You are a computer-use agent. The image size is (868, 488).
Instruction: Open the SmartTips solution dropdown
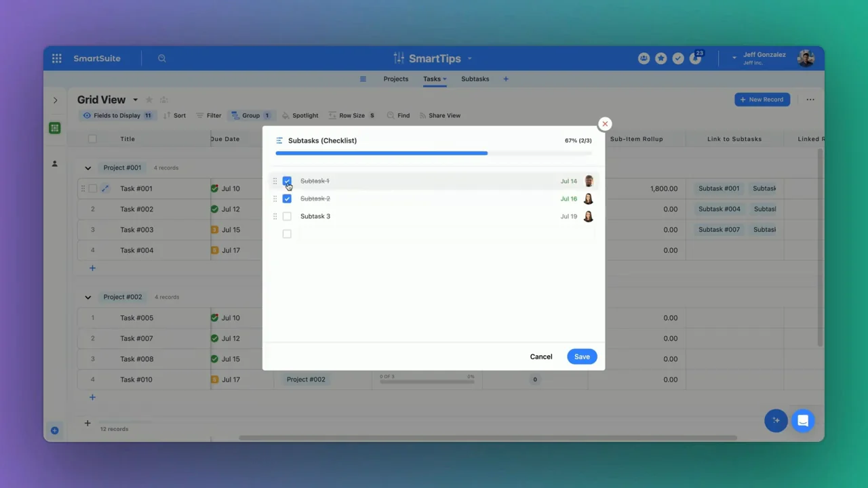click(x=469, y=58)
